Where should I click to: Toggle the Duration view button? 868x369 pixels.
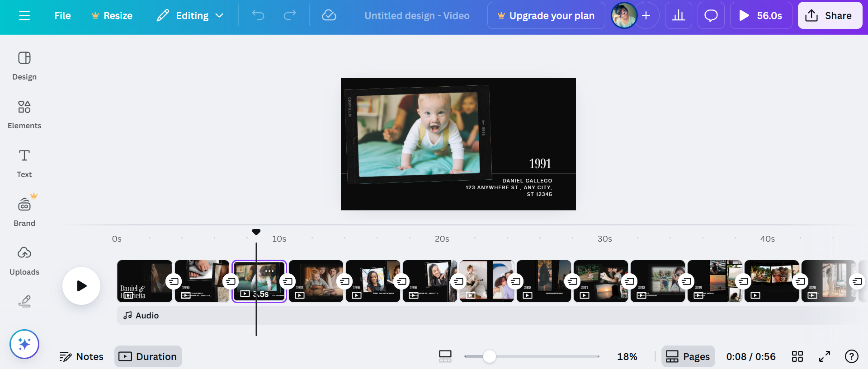pyautogui.click(x=148, y=357)
